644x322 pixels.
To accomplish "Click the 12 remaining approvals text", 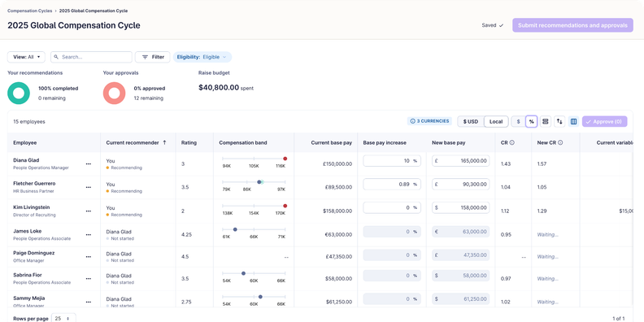I will (148, 98).
